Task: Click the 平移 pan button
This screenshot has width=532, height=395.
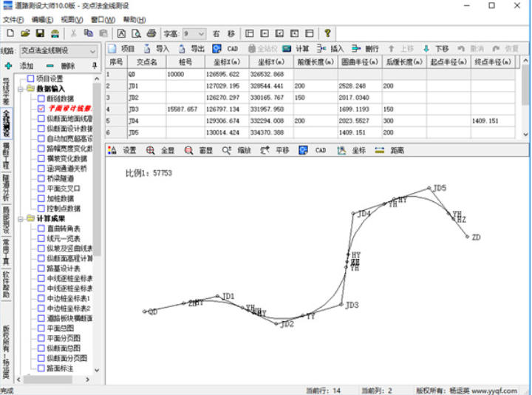Action: [274, 150]
